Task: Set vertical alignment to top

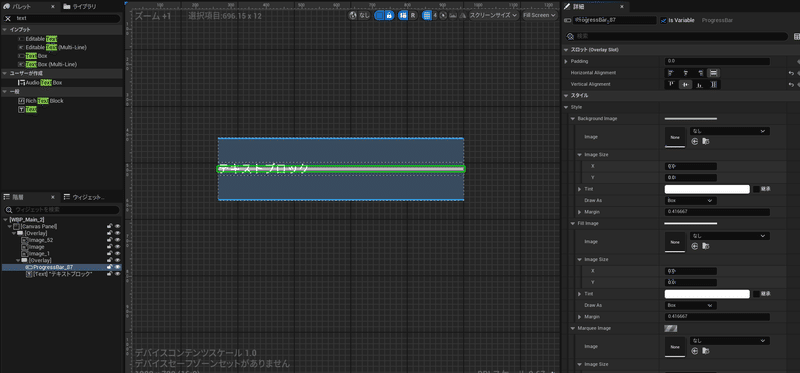Action: pyautogui.click(x=671, y=84)
